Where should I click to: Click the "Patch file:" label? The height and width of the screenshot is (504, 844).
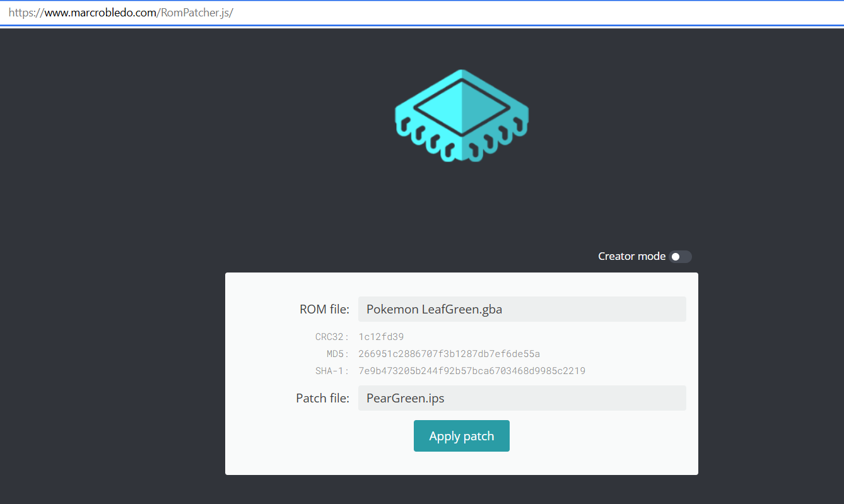click(x=322, y=399)
